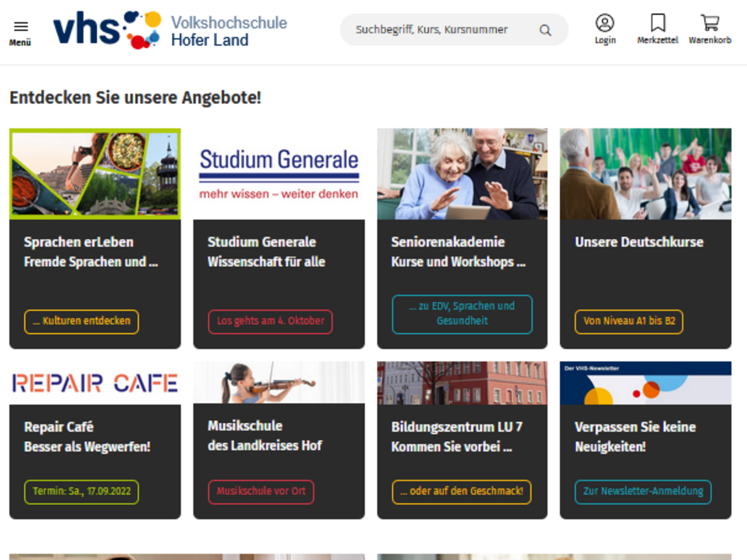This screenshot has height=560, width=747.
Task: Click the vhs logo with colored dots
Action: point(107,30)
